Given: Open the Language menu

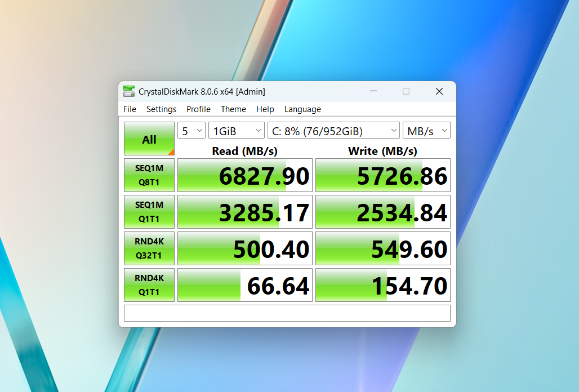Looking at the screenshot, I should 302,109.
